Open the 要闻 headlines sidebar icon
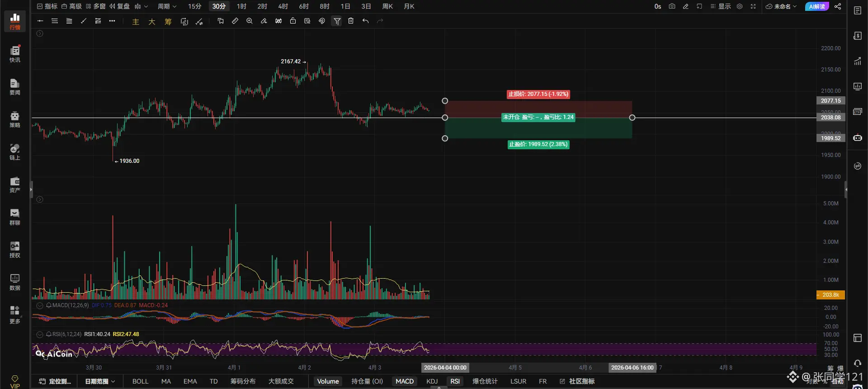This screenshot has height=389, width=868. (15, 86)
